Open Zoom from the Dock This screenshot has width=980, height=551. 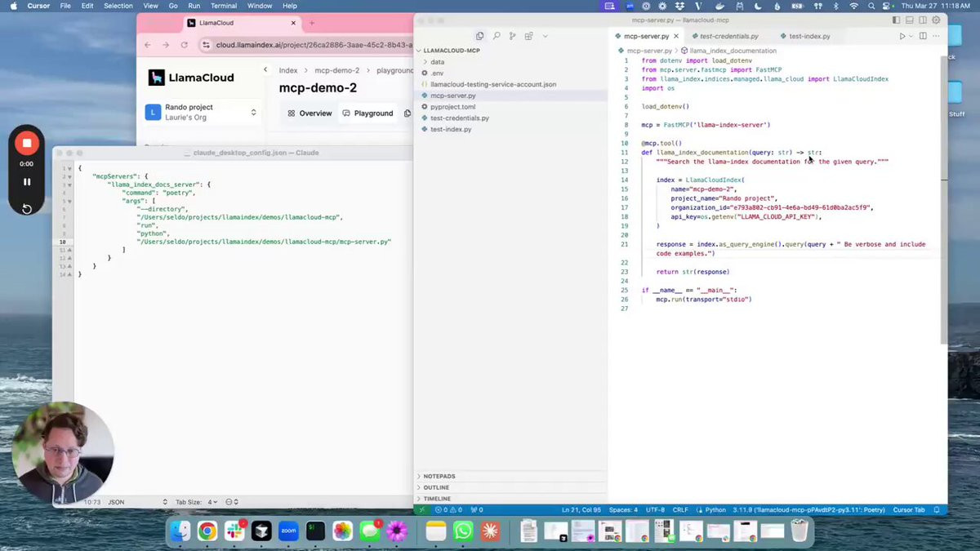pos(288,531)
